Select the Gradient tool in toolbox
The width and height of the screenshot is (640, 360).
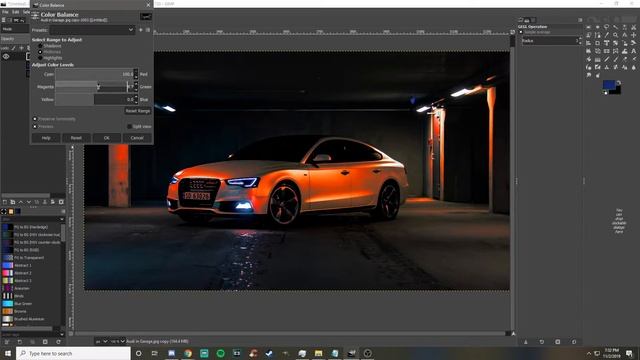coord(598,59)
